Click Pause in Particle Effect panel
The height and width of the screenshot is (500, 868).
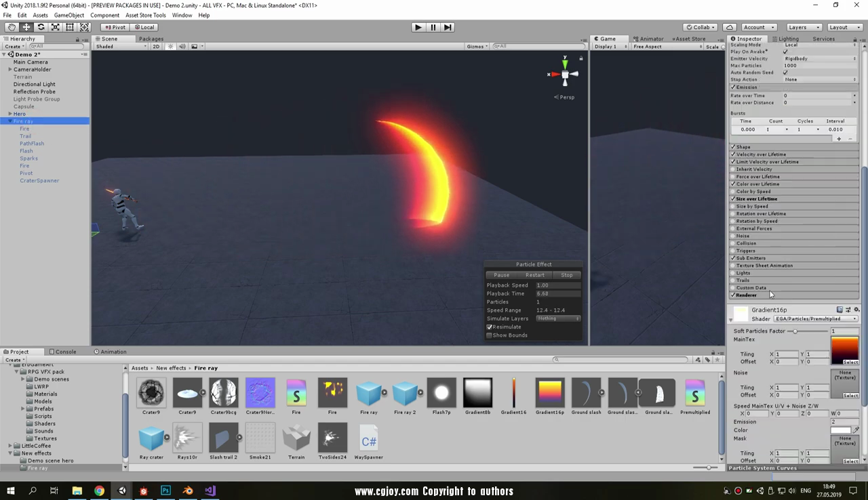coord(501,275)
